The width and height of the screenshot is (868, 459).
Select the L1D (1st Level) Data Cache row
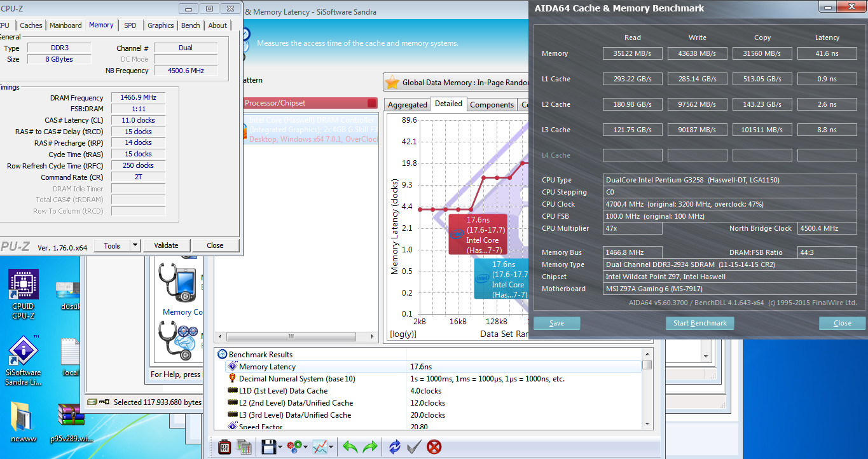pos(434,391)
